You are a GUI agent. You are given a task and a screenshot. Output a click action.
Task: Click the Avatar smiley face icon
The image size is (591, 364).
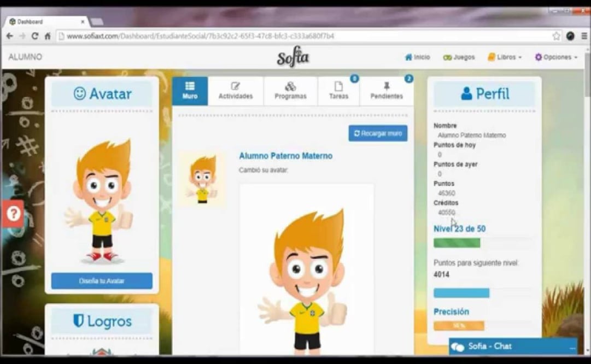tap(80, 93)
